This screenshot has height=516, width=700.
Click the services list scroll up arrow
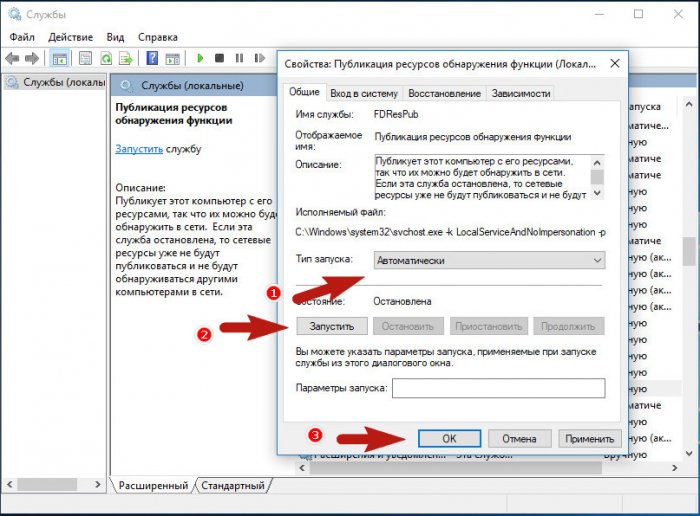coord(689,104)
